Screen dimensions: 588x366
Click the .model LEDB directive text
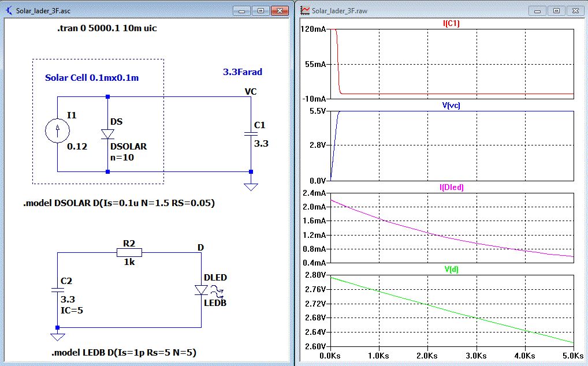click(124, 352)
